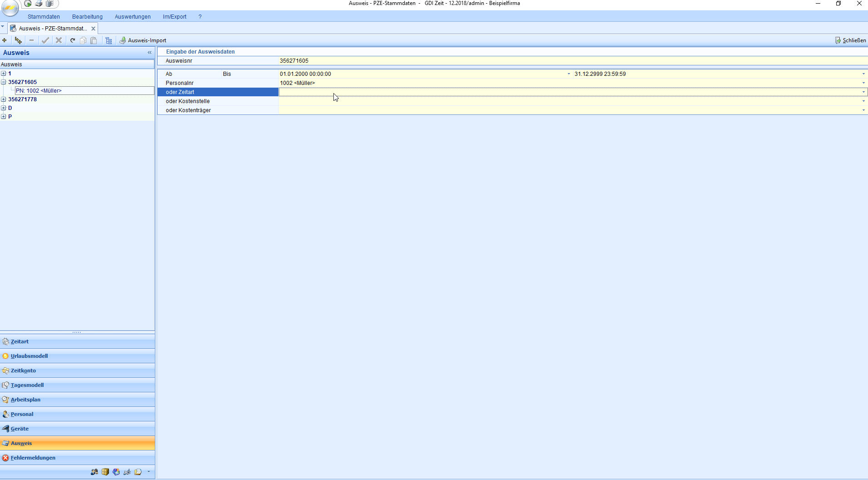The height and width of the screenshot is (480, 868).
Task: Open the Auswertungen menu
Action: tap(133, 17)
